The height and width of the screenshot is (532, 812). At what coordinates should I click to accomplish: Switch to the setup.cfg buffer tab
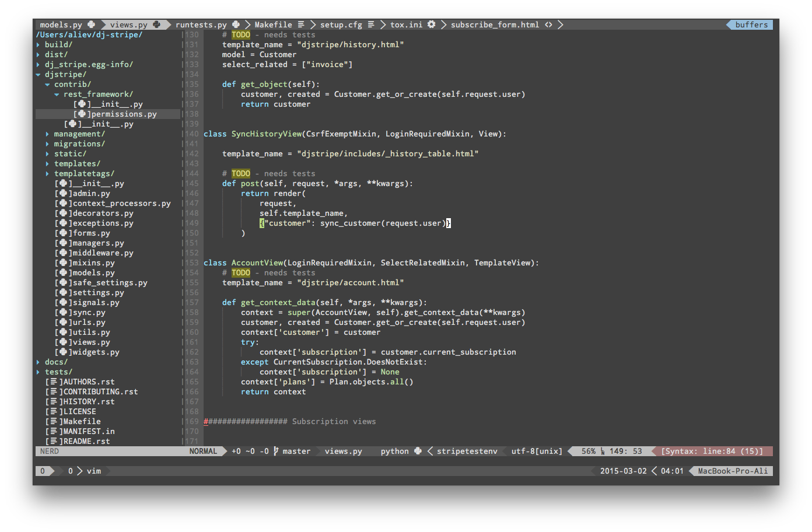pos(341,24)
